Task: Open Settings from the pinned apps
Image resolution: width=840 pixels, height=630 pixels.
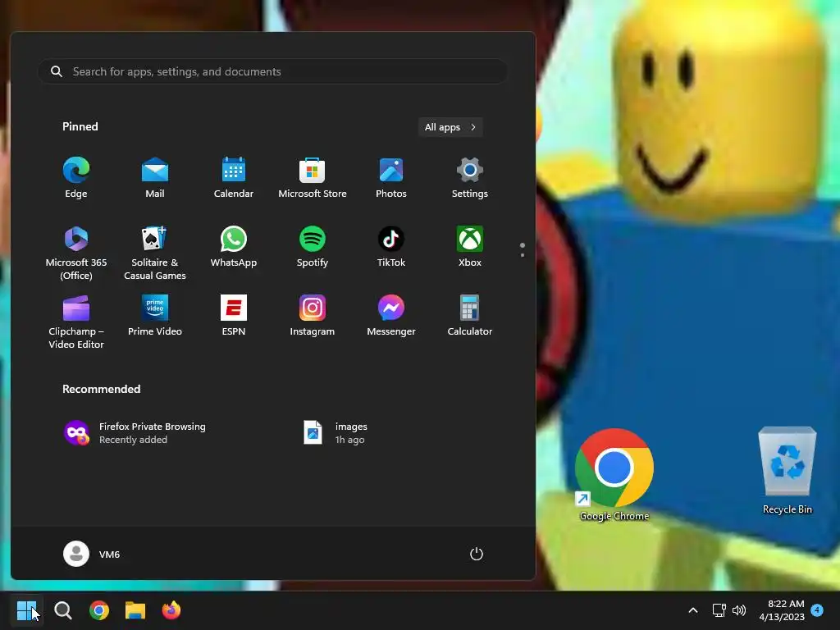Action: click(x=470, y=178)
